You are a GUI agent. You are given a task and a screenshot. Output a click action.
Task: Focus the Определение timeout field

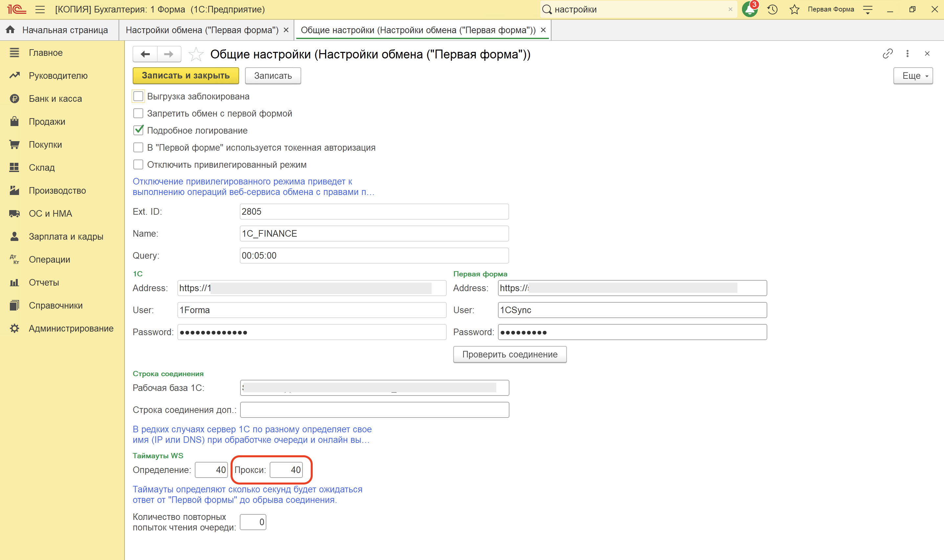212,470
